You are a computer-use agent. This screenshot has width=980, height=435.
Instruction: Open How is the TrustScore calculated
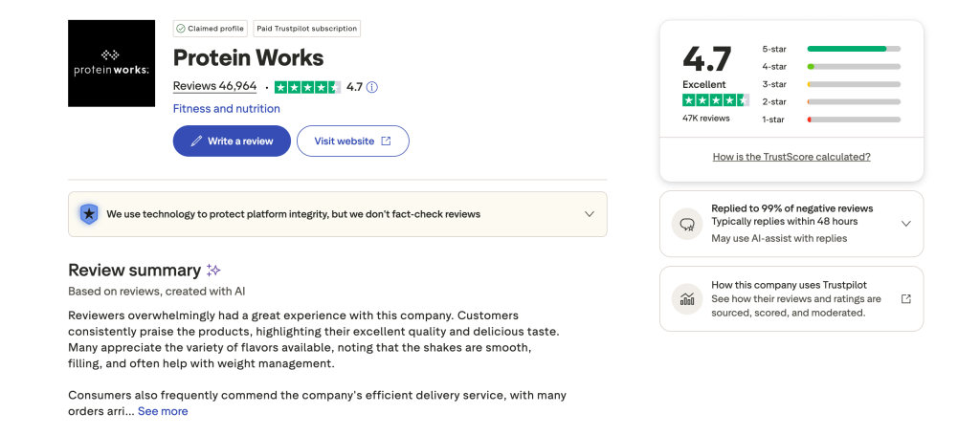791,157
